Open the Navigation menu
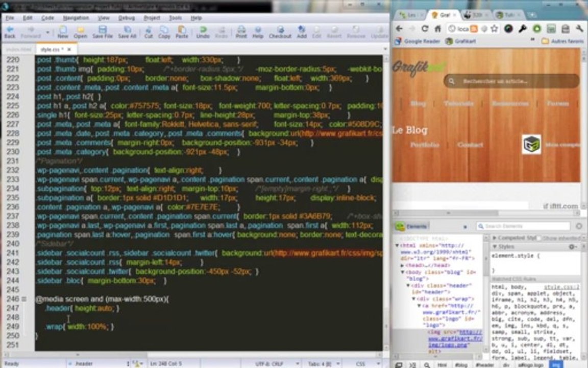This screenshot has width=588, height=368. [x=76, y=18]
